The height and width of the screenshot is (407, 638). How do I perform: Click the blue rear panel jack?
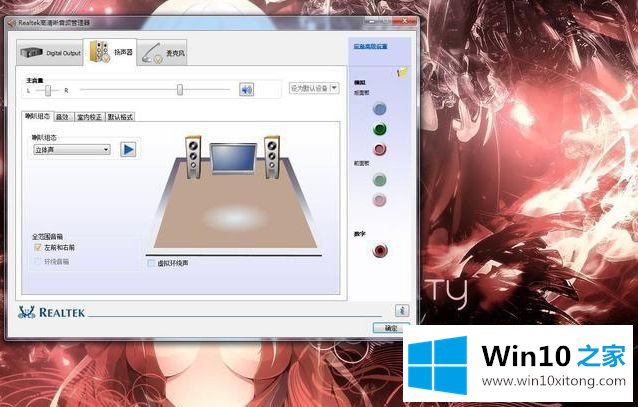(379, 109)
